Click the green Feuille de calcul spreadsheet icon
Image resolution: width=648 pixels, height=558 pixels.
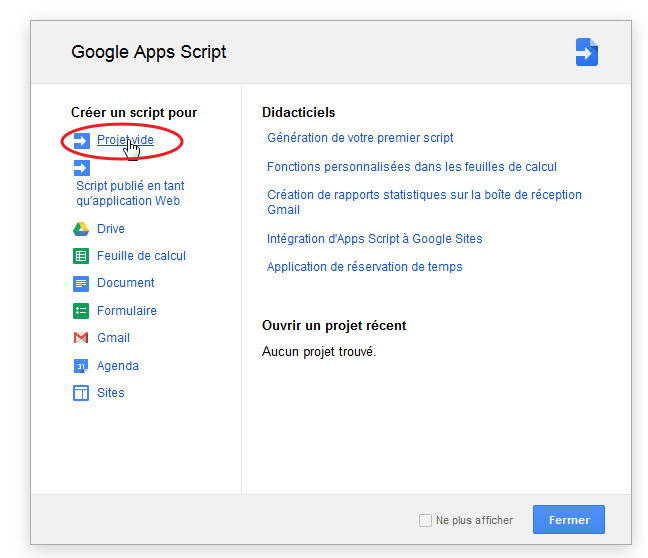(81, 256)
